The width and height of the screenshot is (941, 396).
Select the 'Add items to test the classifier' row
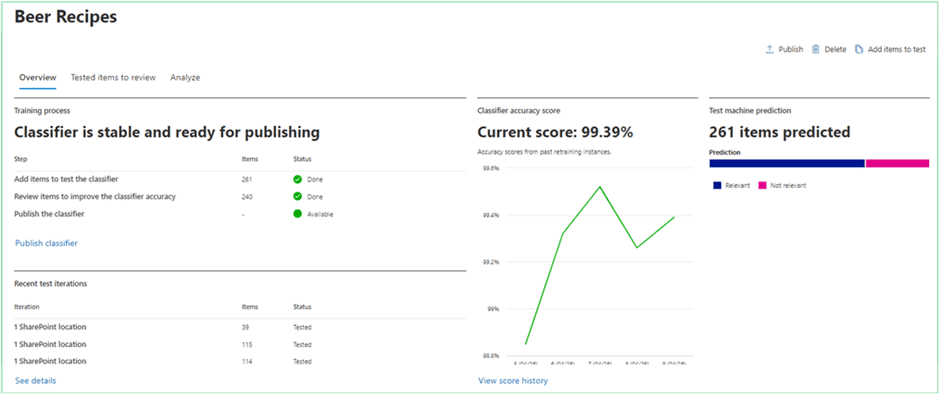pyautogui.click(x=239, y=179)
